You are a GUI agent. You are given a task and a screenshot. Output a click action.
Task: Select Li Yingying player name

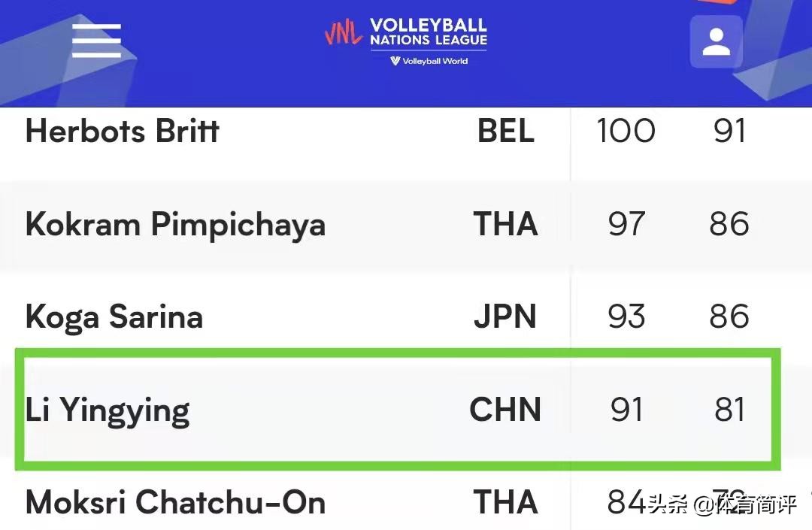pyautogui.click(x=108, y=410)
